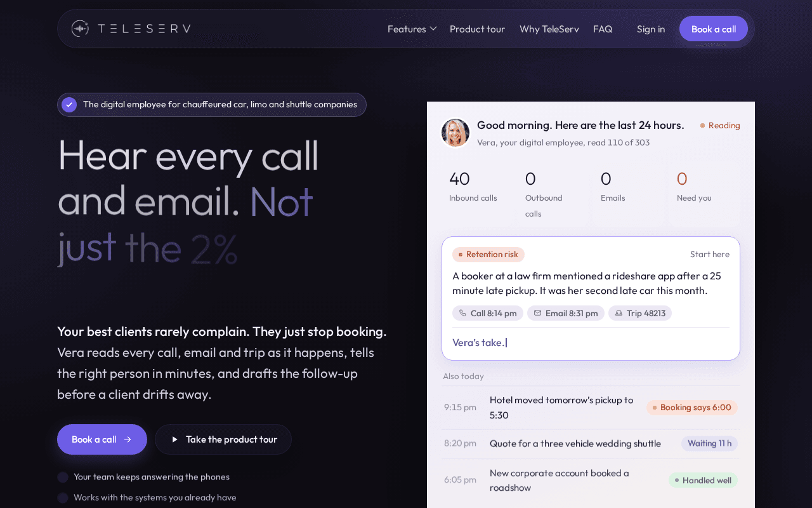Click the Waiting 11 h badge
Image resolution: width=812 pixels, height=508 pixels.
(x=709, y=443)
